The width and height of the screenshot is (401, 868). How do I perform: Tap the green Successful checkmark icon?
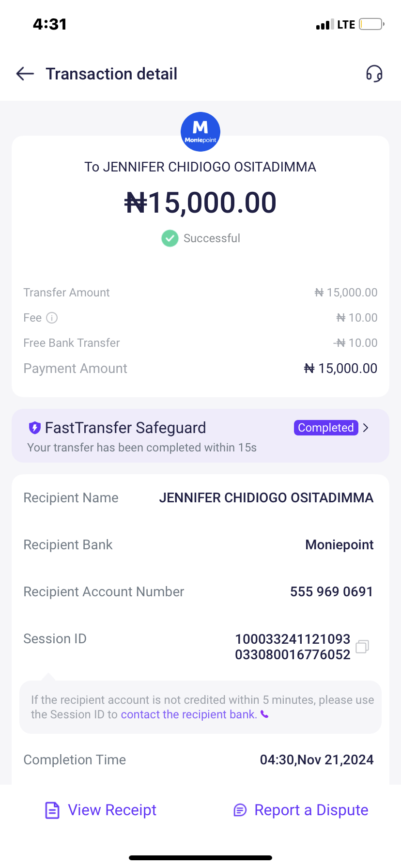click(x=170, y=238)
